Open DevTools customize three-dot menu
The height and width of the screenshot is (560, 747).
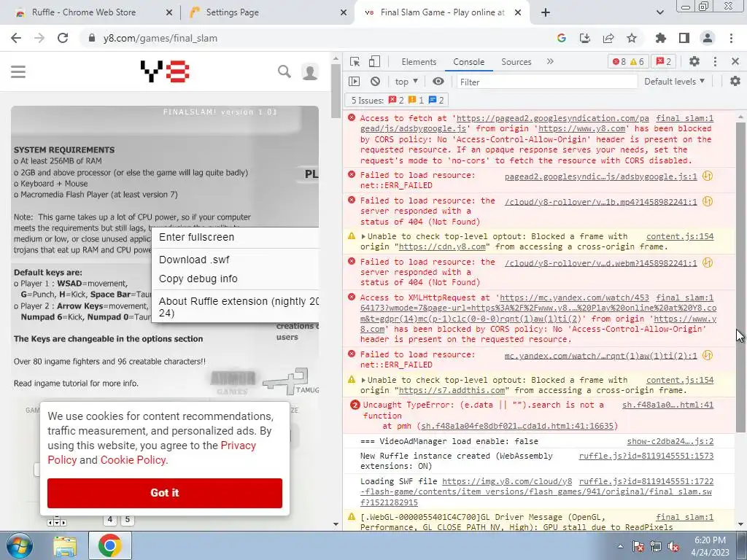tap(715, 61)
